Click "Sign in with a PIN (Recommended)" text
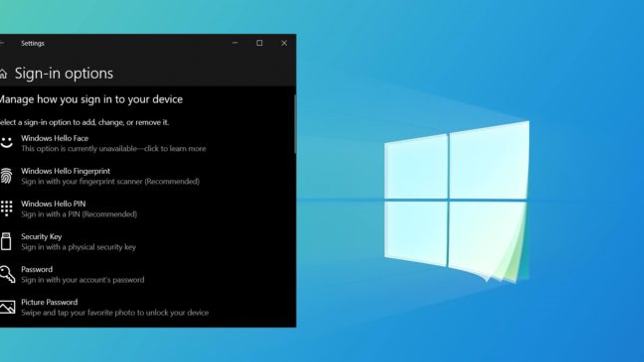This screenshot has width=644, height=362. (x=79, y=214)
